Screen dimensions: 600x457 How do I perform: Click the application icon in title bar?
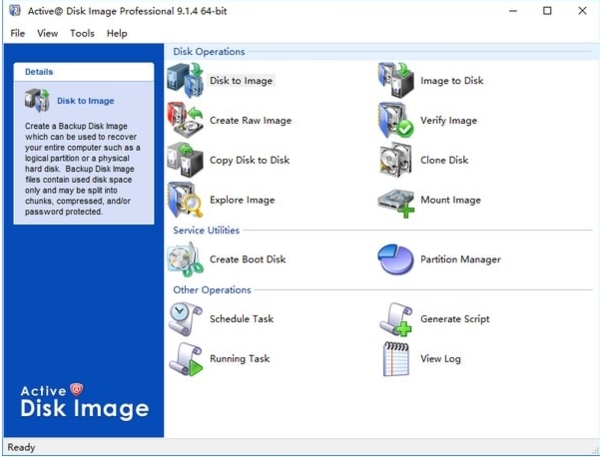coord(15,10)
